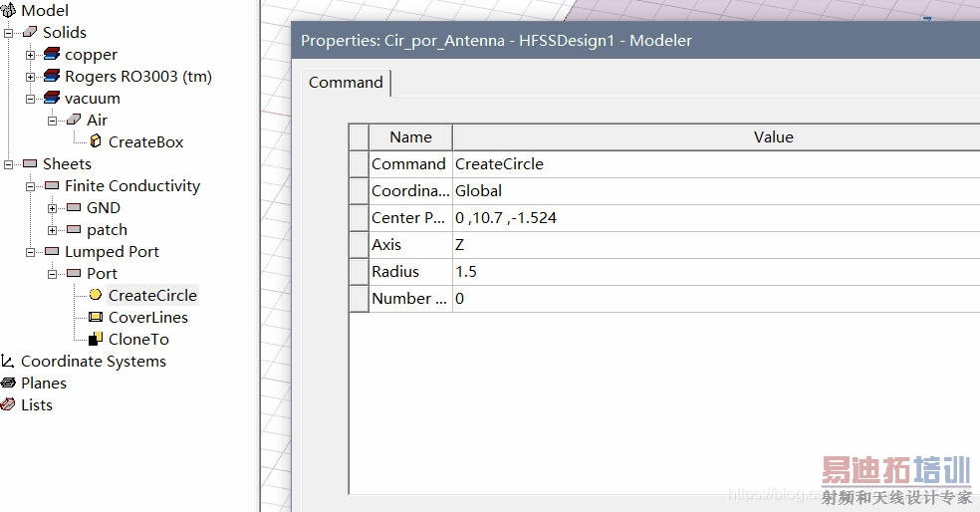Collapse the Lumped Port node

30,252
